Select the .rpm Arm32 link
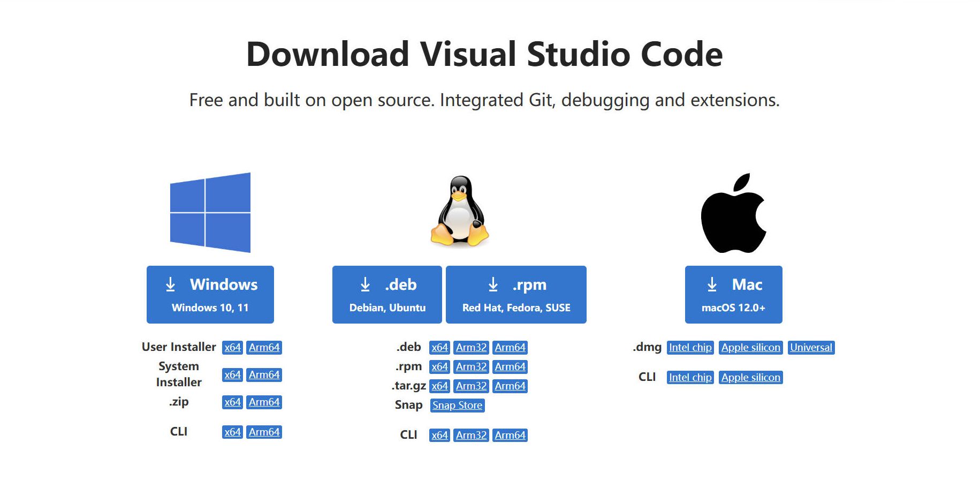 coord(472,366)
